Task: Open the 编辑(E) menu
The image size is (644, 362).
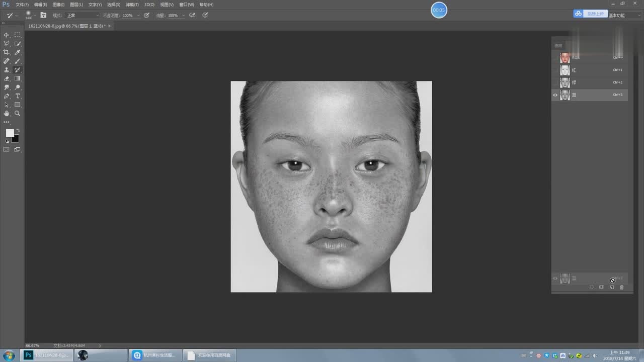Action: pos(41,5)
